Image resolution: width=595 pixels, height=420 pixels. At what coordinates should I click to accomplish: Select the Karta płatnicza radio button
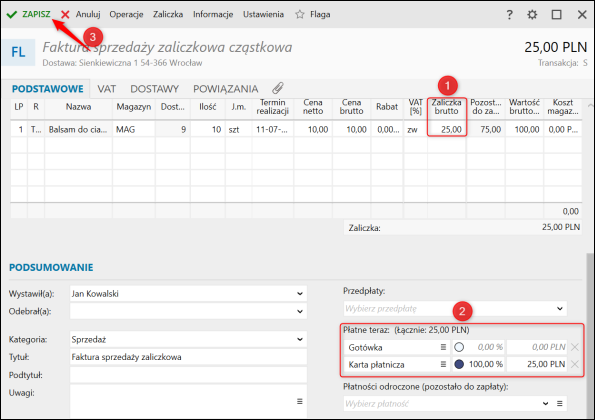pos(459,364)
